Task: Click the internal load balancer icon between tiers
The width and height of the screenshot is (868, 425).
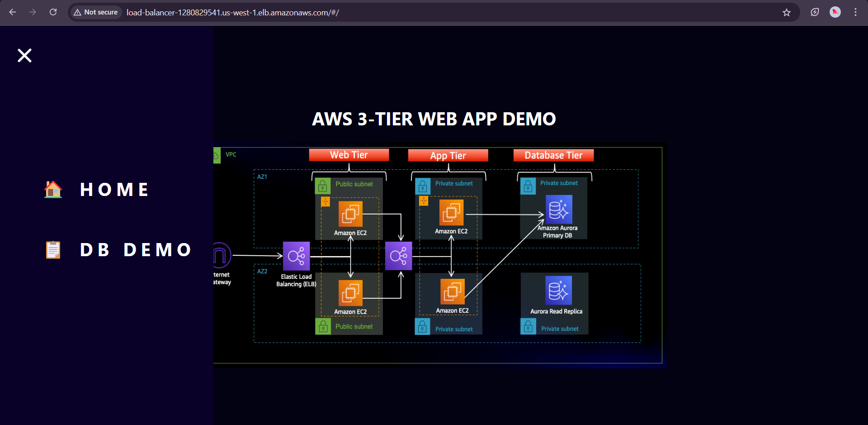Action: point(399,256)
